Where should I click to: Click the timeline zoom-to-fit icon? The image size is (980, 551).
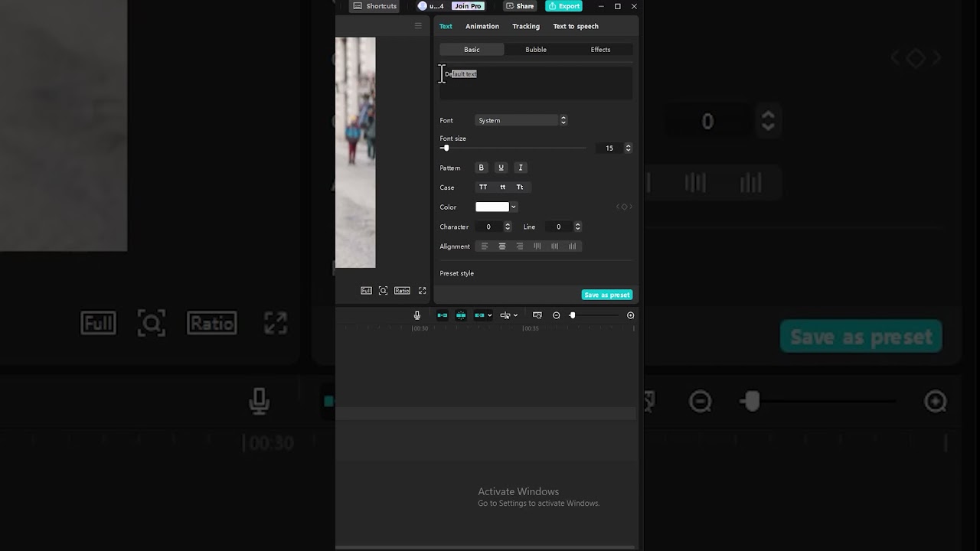(x=537, y=315)
